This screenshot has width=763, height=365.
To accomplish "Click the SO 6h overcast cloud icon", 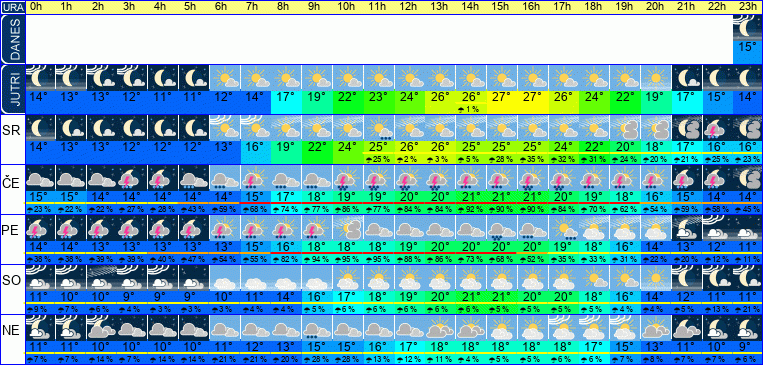I will (x=225, y=278).
